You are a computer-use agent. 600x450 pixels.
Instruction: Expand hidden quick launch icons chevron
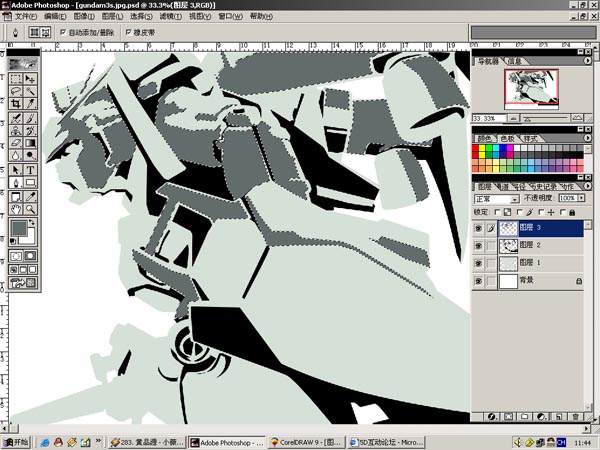98,441
